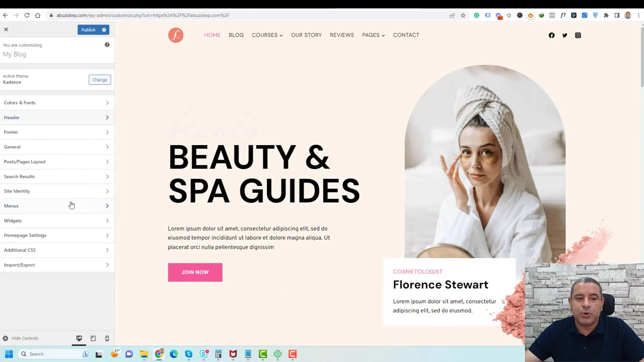Select the Homepage Settings menu item
The width and height of the screenshot is (644, 362).
(x=25, y=235)
